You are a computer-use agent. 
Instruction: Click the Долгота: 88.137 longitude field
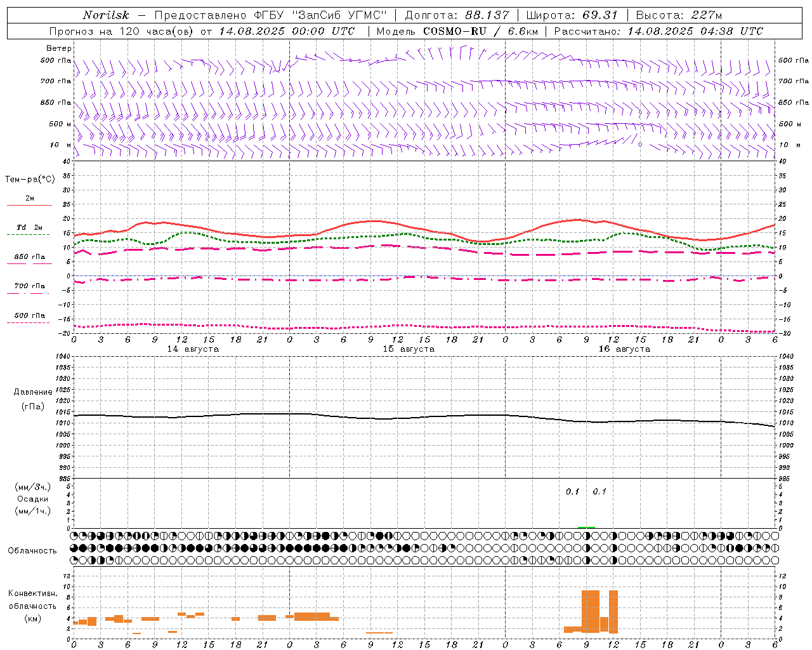pos(457,15)
